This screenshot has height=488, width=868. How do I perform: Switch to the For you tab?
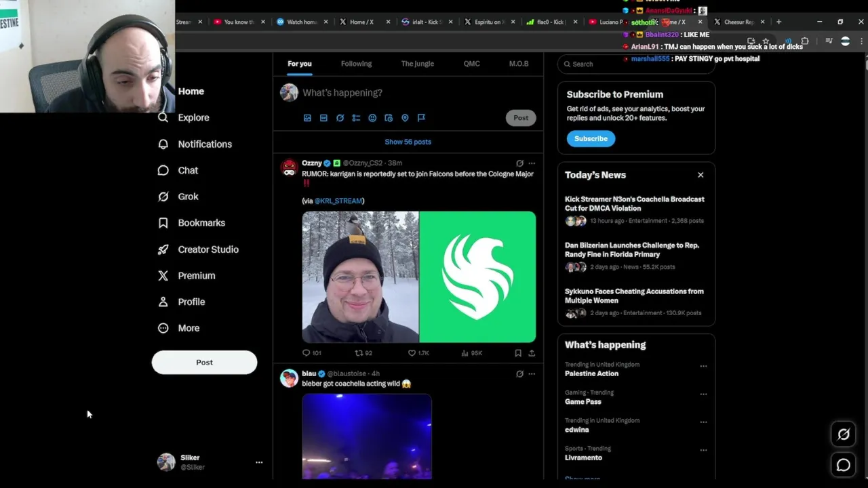(300, 64)
